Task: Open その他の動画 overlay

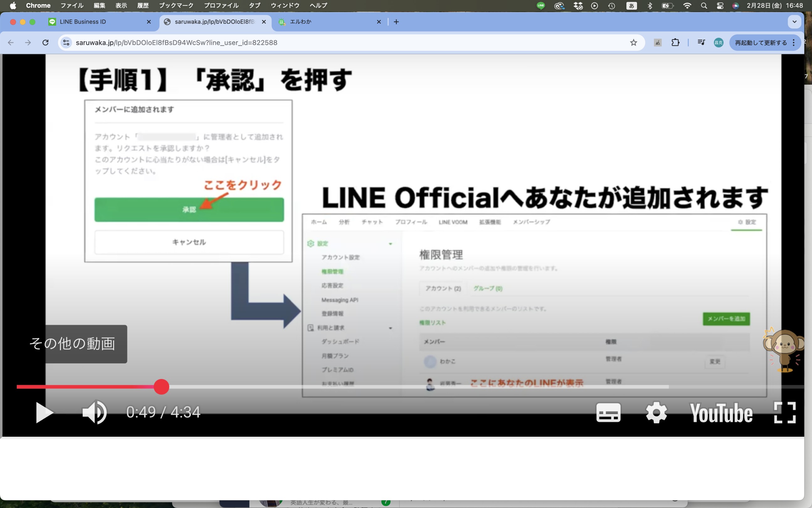Action: click(x=72, y=344)
